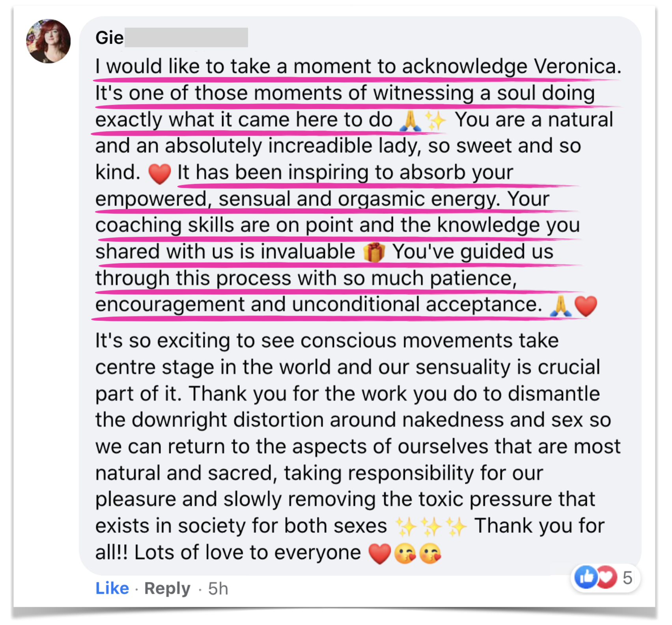The height and width of the screenshot is (625, 672).
Task: Click the last kissing face emoji
Action: coord(430,553)
